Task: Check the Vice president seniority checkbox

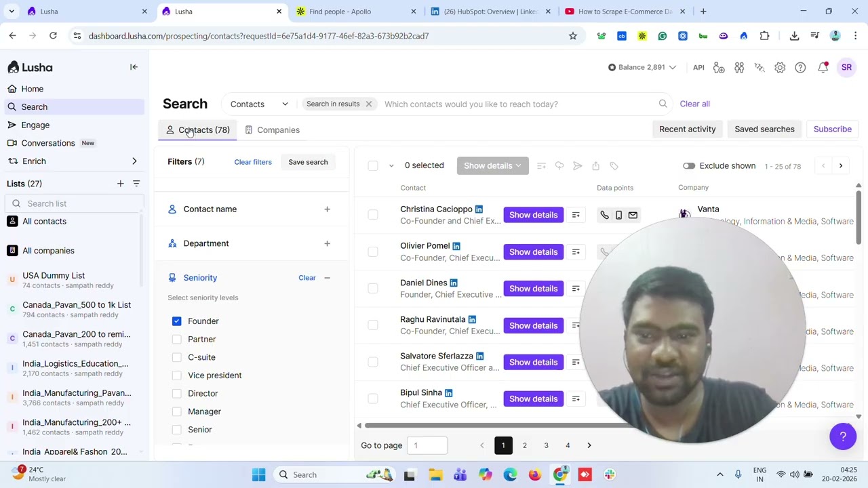Action: pyautogui.click(x=176, y=375)
